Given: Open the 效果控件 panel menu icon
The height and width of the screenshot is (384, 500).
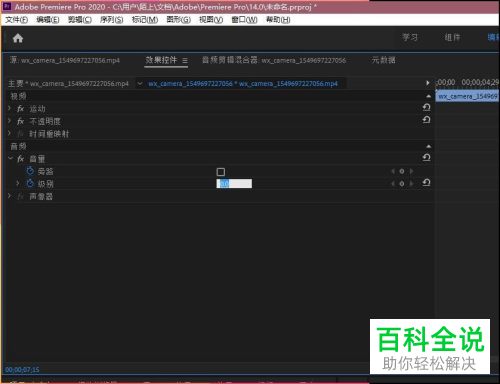Looking at the screenshot, I should (x=185, y=61).
